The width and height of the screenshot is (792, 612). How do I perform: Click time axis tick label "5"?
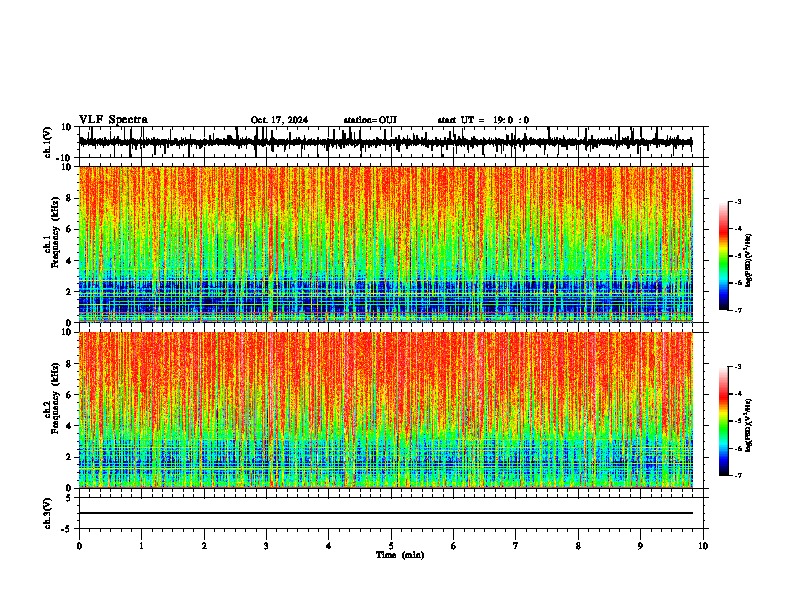coord(391,546)
